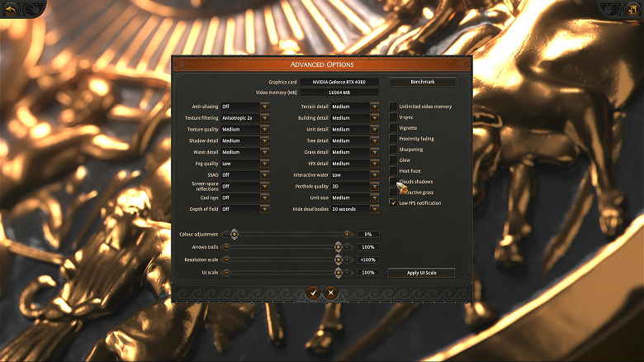Screen dimensions: 644x362
Task: Click the minus icon on Arrows trails
Action: point(225,247)
